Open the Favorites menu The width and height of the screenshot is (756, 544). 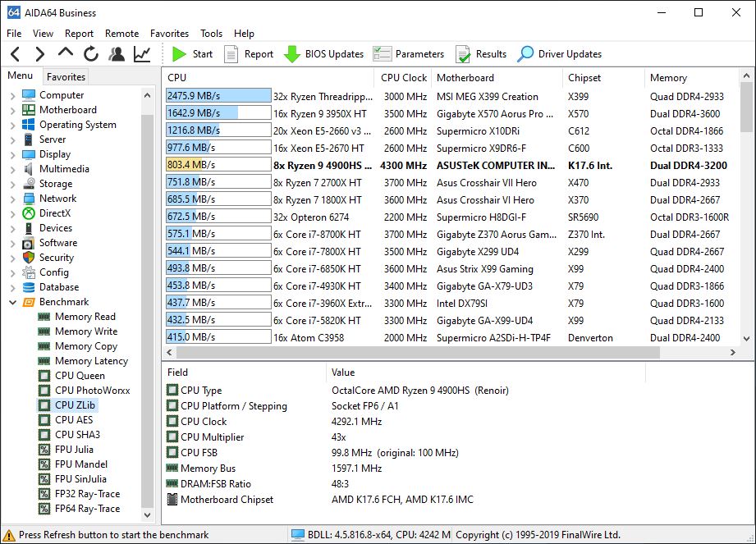(x=169, y=34)
